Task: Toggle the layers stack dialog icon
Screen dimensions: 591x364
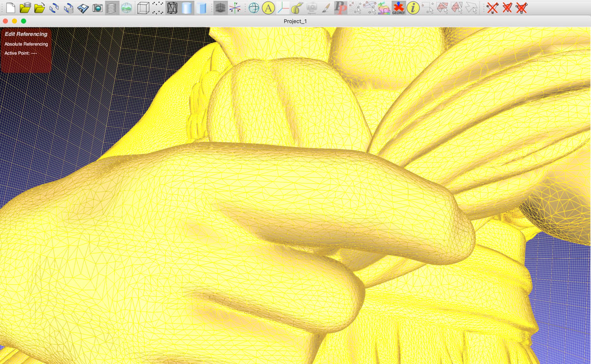Action: [x=112, y=7]
